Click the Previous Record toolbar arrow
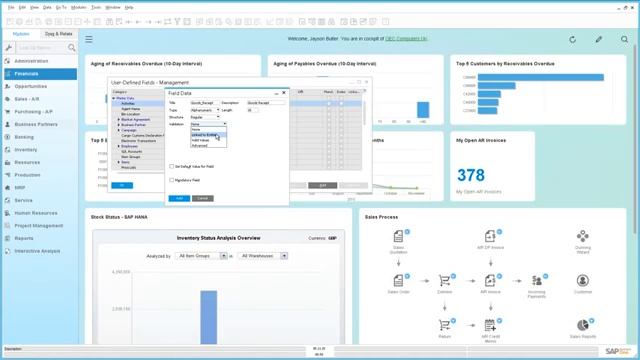The height and width of the screenshot is (360, 640). 138,22
